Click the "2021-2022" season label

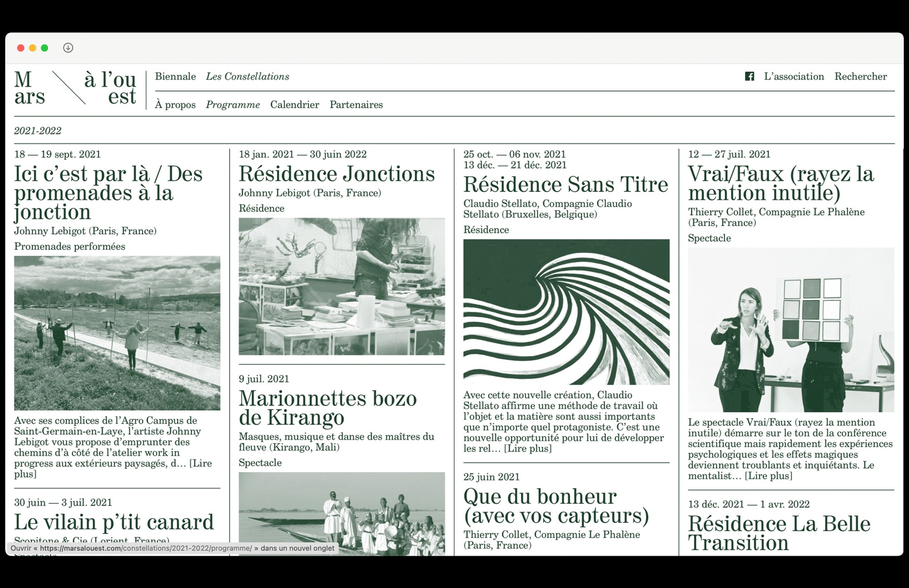(38, 130)
